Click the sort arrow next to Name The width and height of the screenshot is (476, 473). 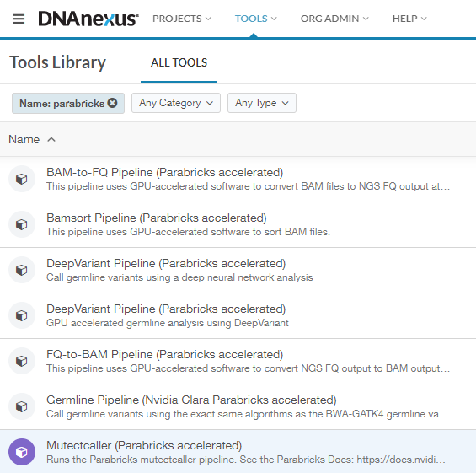tap(51, 139)
